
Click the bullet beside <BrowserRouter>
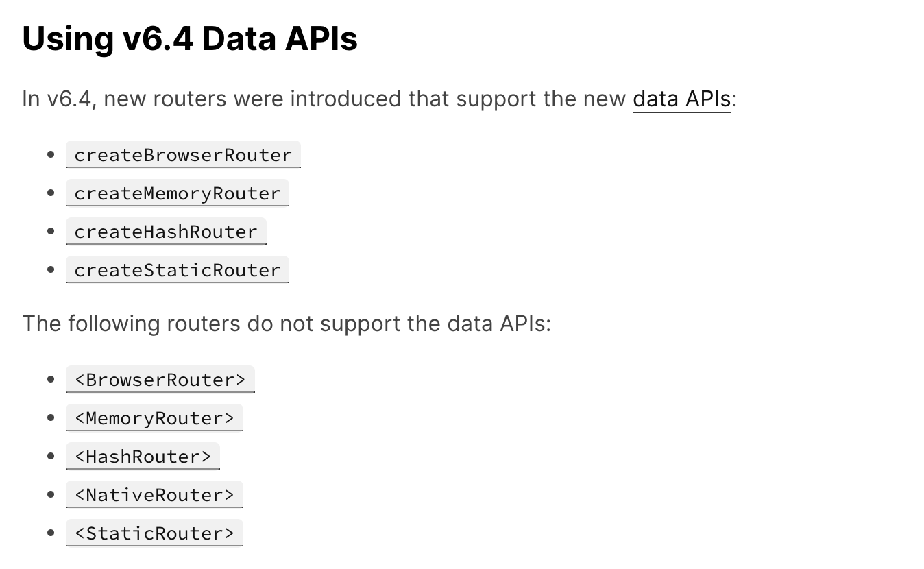pos(51,380)
